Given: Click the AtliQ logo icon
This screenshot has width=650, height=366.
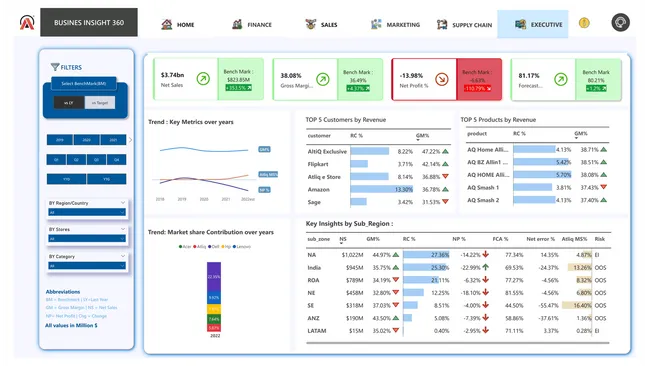Looking at the screenshot, I should pos(27,22).
